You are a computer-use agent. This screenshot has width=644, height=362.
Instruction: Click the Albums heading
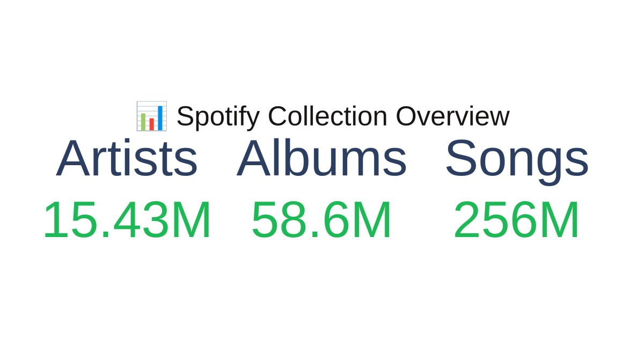[x=321, y=159]
